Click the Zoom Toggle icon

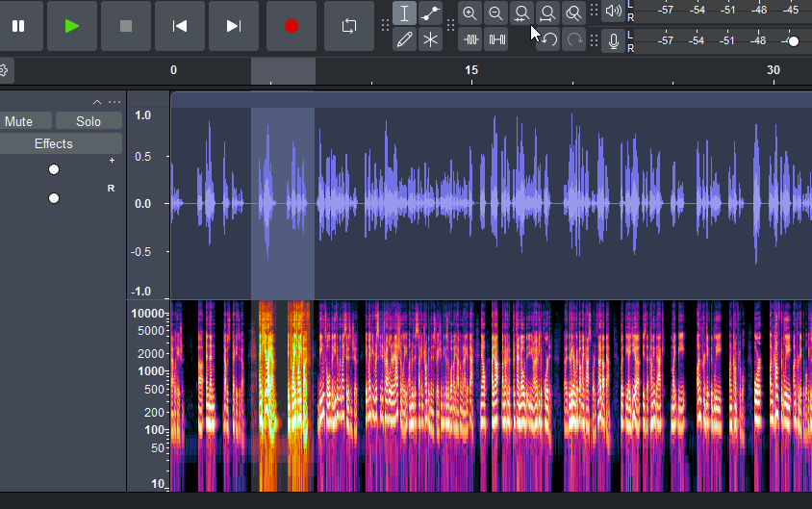pos(573,13)
